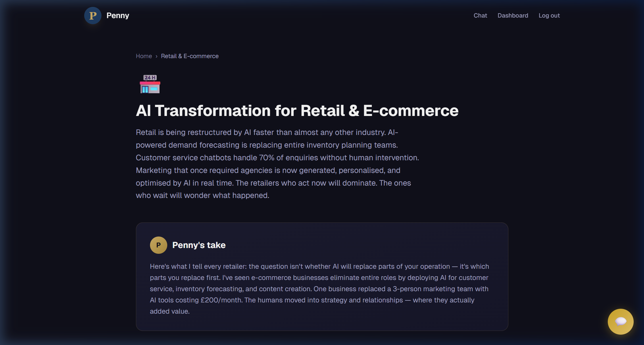The height and width of the screenshot is (345, 644).
Task: Click the breadcrumb separator chevron
Action: [x=156, y=56]
